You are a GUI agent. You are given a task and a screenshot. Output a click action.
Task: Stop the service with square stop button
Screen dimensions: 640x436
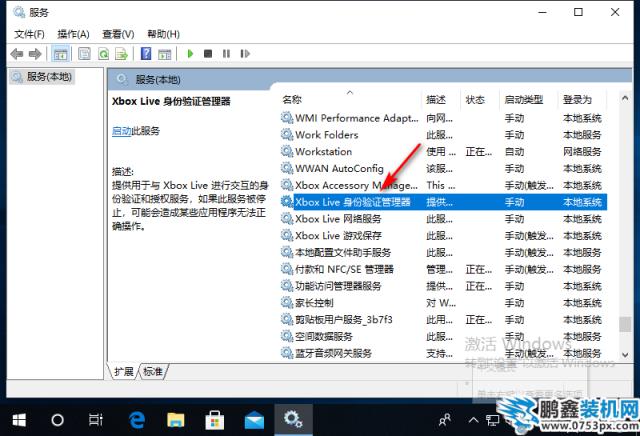tap(208, 53)
